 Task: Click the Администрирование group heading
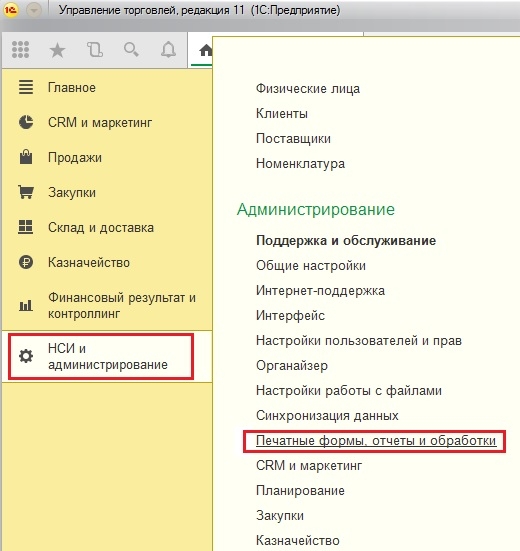pyautogui.click(x=316, y=209)
